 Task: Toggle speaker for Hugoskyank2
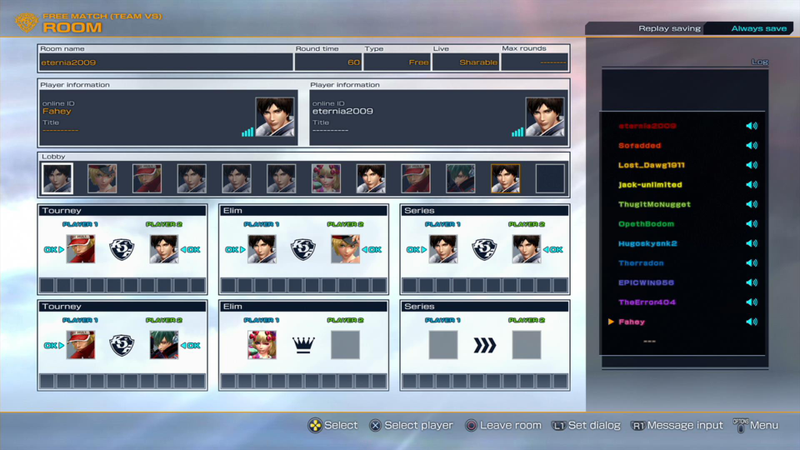(x=752, y=243)
